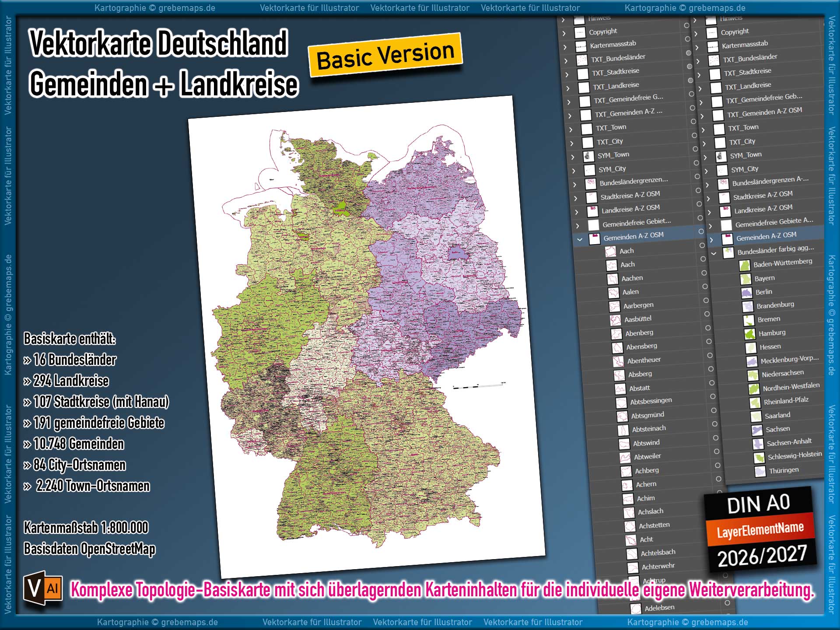Click SYM_Town thumbnail in right layers panel
Viewport: 840px width, 630px height.
721,156
